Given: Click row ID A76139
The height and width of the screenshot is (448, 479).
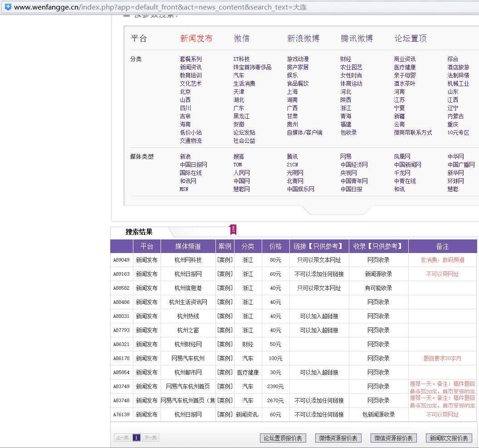Looking at the screenshot, I should point(121,414).
